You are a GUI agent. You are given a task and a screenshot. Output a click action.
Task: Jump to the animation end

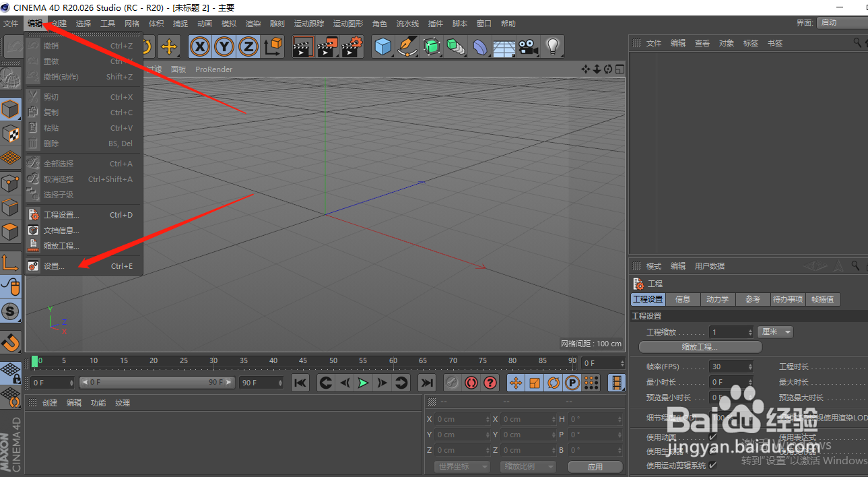pyautogui.click(x=427, y=383)
